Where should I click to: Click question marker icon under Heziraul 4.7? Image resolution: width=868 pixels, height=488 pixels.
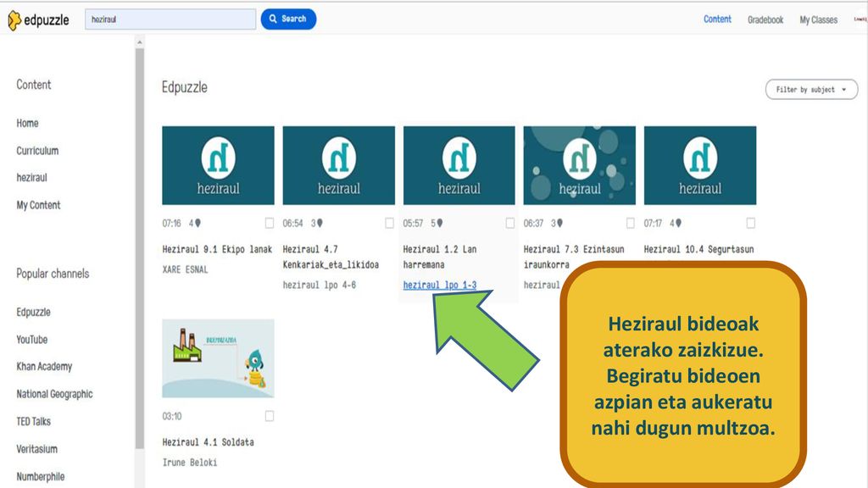click(x=320, y=223)
